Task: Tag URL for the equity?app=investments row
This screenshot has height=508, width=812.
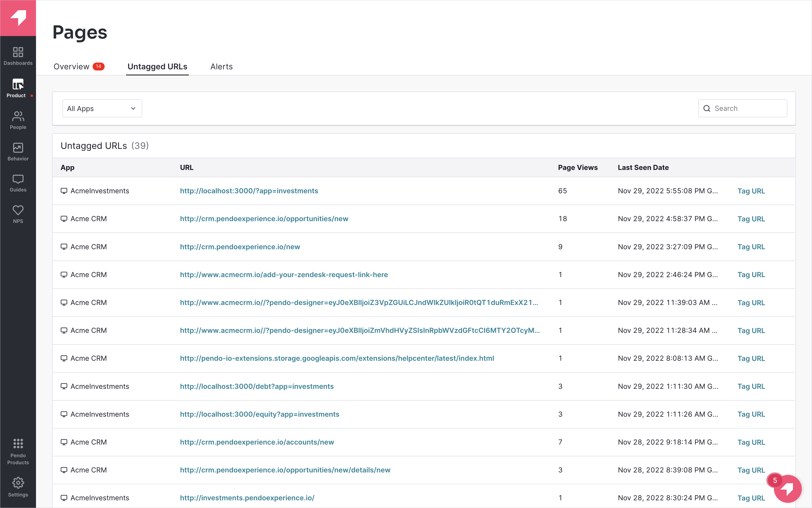Action: 751,414
